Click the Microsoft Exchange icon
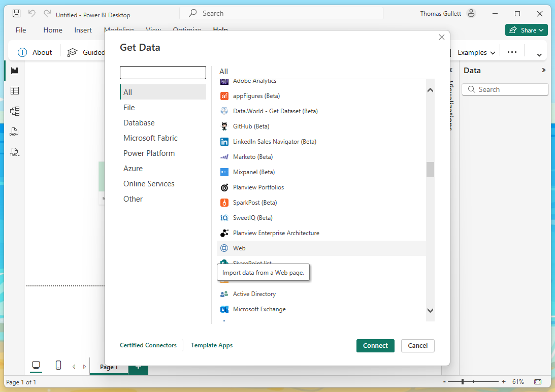This screenshot has width=555, height=392. click(x=224, y=309)
